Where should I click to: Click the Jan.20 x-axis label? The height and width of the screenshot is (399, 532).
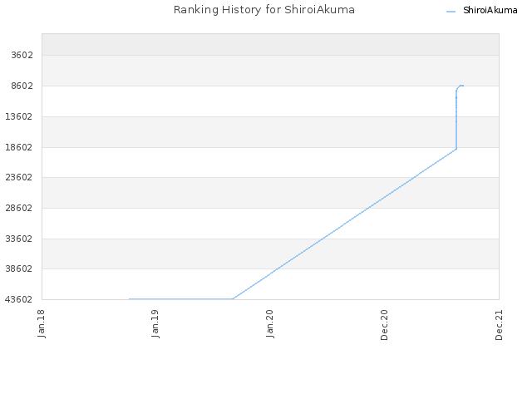[270, 323]
